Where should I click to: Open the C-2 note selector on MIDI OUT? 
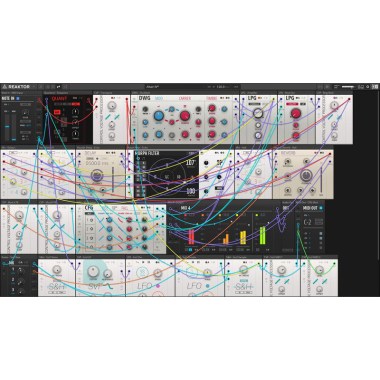[x=307, y=222]
